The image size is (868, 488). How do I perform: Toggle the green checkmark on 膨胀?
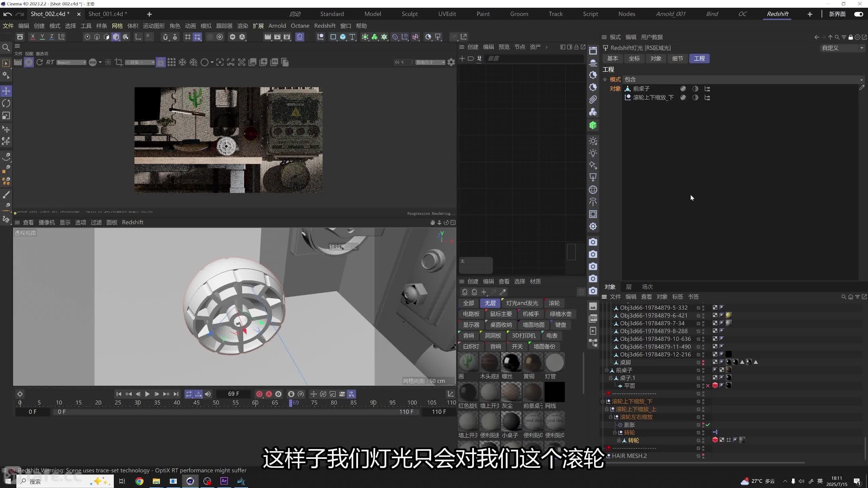tap(708, 425)
